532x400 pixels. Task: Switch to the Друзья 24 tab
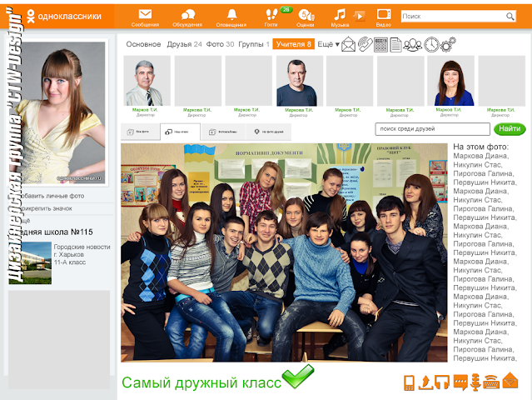184,44
